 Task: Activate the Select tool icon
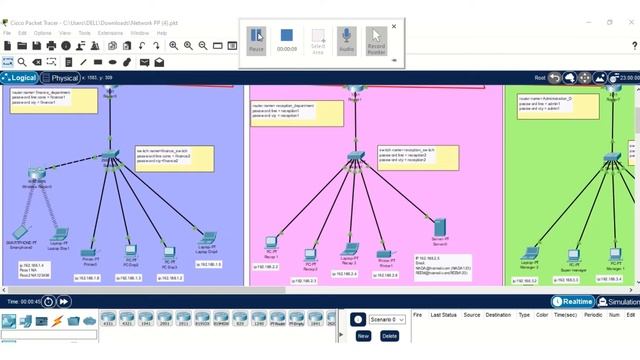click(x=8, y=62)
